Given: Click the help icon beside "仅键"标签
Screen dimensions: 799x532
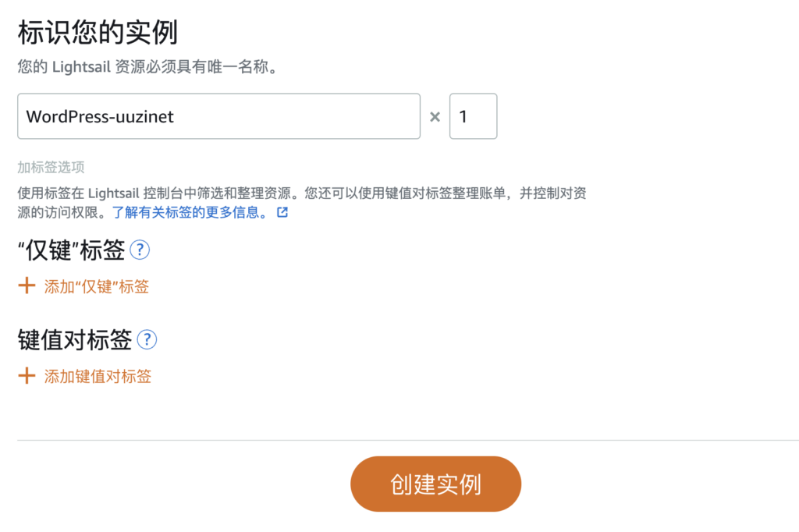Looking at the screenshot, I should (x=140, y=250).
